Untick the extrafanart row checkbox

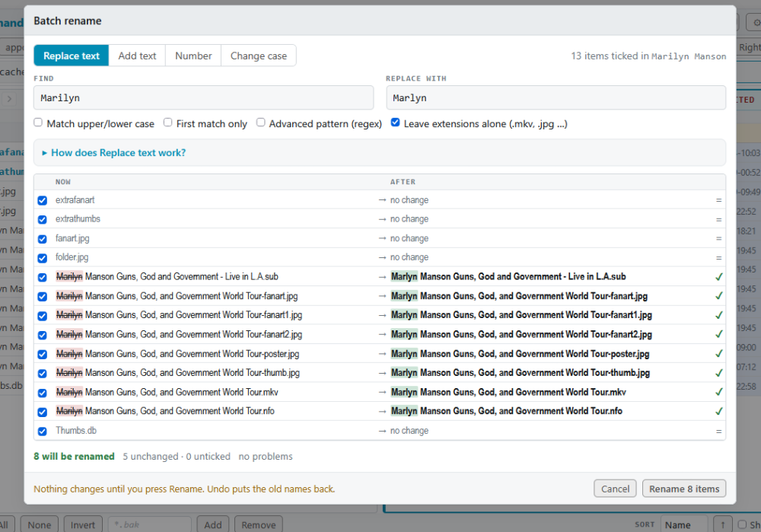coord(42,200)
